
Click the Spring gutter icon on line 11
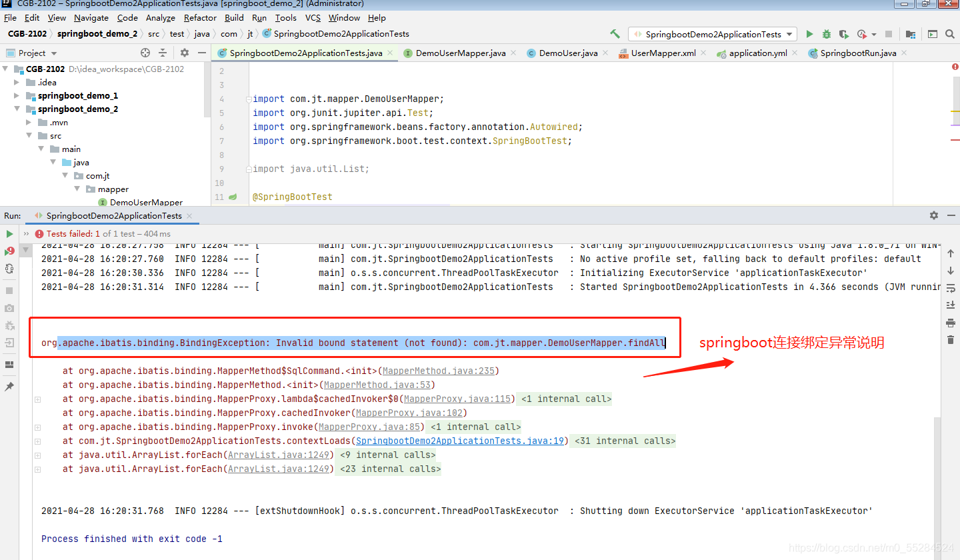coord(233,197)
